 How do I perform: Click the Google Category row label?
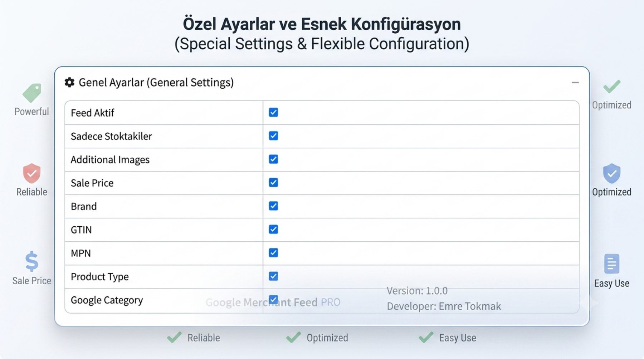[107, 300]
